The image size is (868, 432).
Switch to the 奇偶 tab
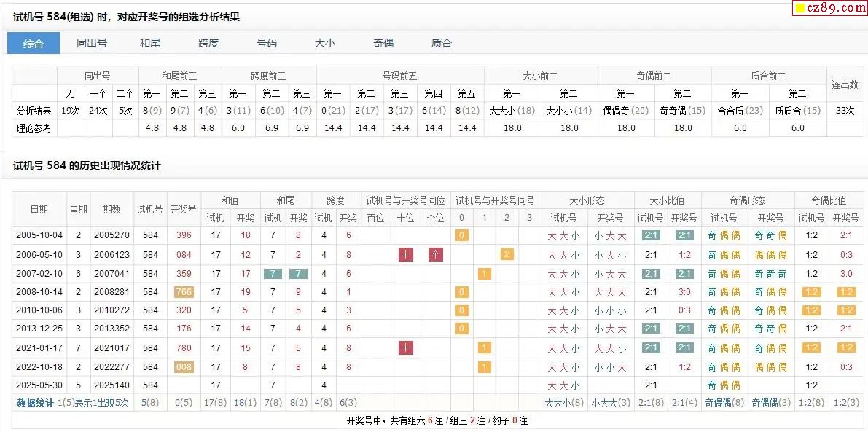(x=383, y=43)
